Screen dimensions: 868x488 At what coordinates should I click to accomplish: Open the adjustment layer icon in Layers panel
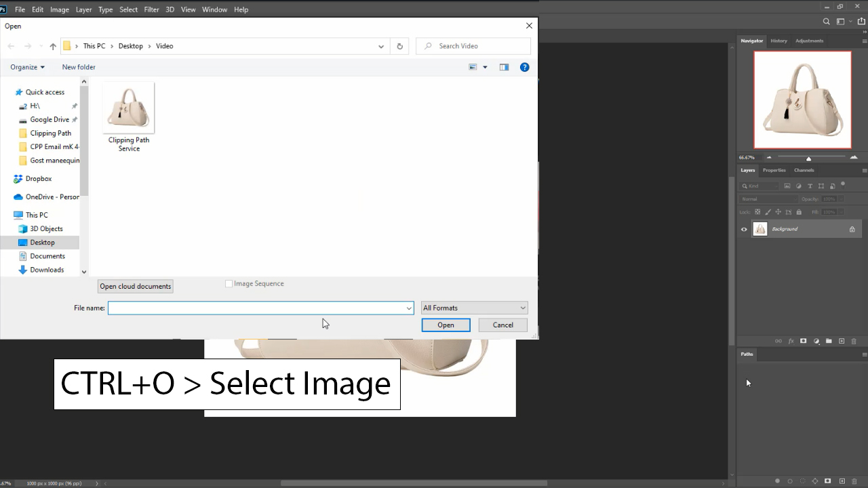tap(816, 341)
